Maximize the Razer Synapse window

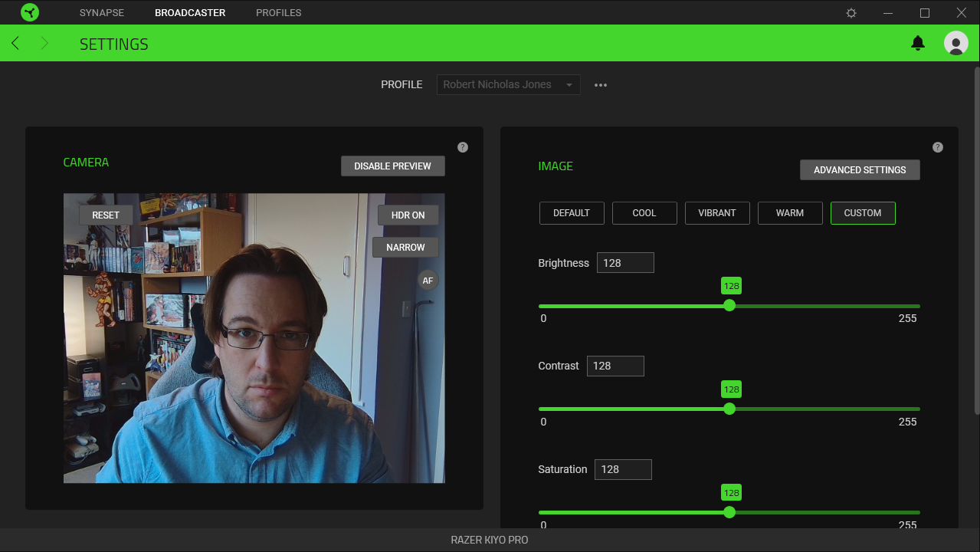pyautogui.click(x=925, y=13)
